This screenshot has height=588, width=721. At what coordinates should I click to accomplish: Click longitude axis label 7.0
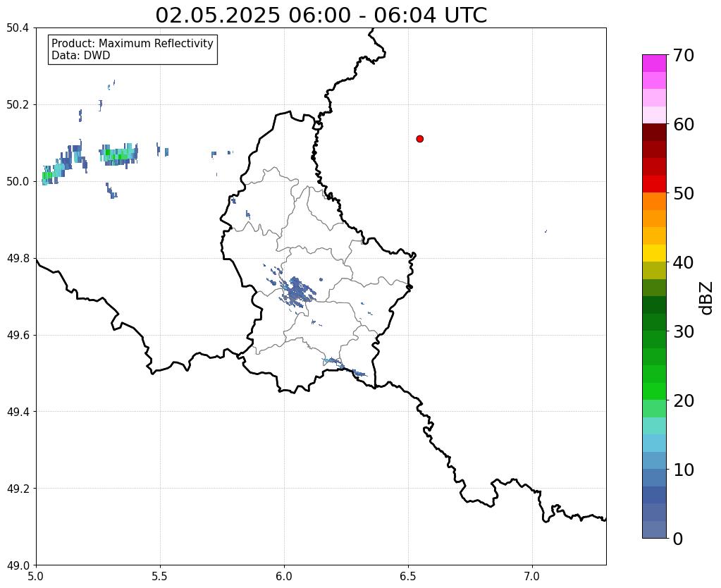point(532,577)
